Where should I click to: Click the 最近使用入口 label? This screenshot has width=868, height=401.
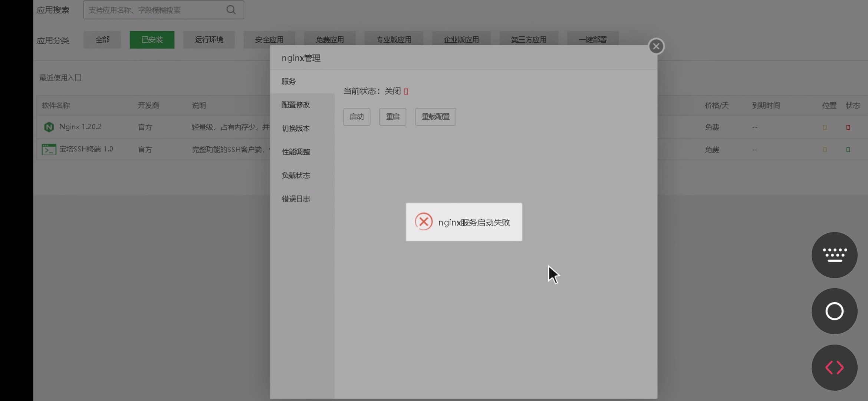tap(60, 78)
